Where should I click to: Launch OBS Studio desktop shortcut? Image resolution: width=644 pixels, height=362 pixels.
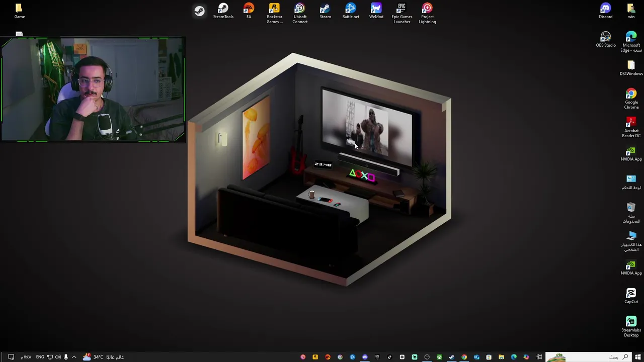[606, 40]
